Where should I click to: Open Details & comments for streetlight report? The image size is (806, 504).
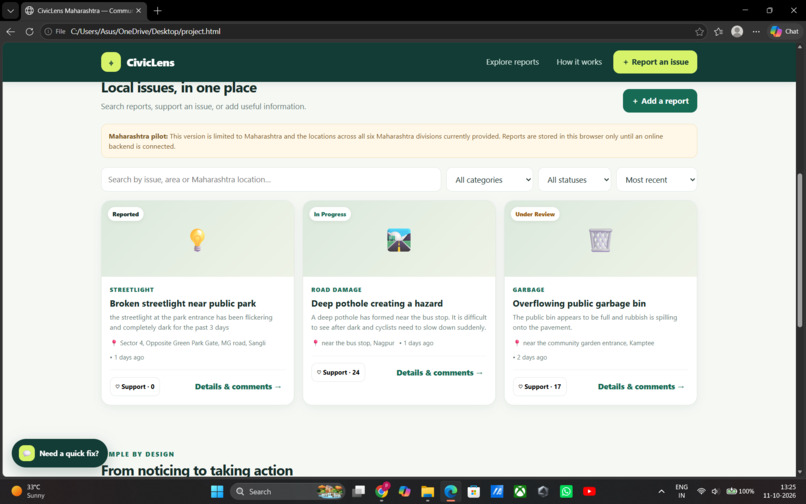238,387
